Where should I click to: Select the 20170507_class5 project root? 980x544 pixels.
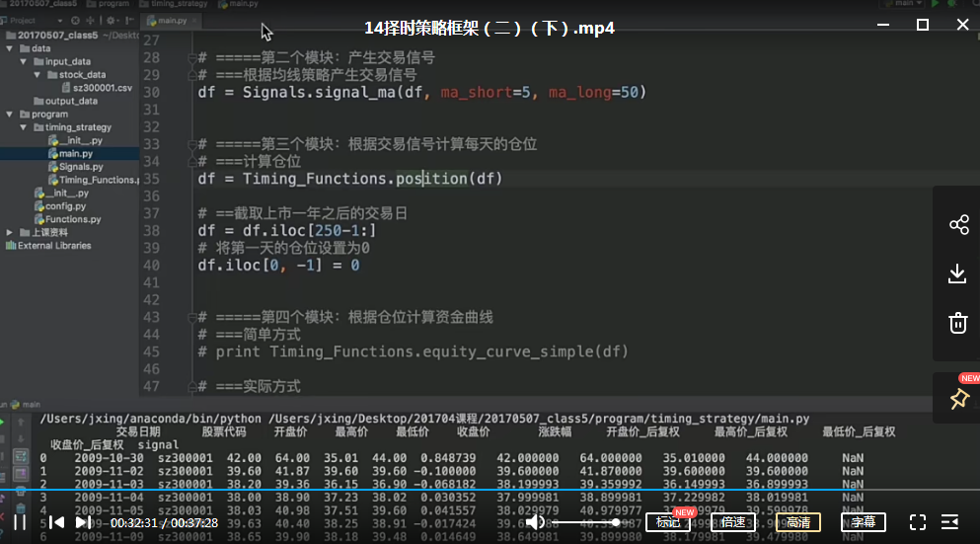52,35
